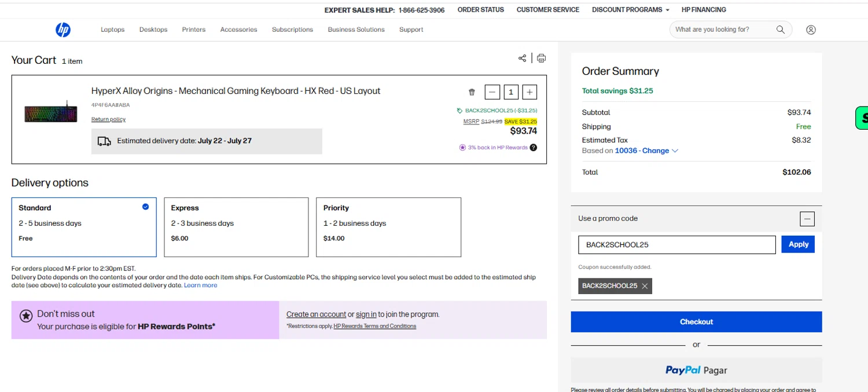This screenshot has height=392, width=868.
Task: Click the Coupon successfully added message
Action: click(615, 268)
